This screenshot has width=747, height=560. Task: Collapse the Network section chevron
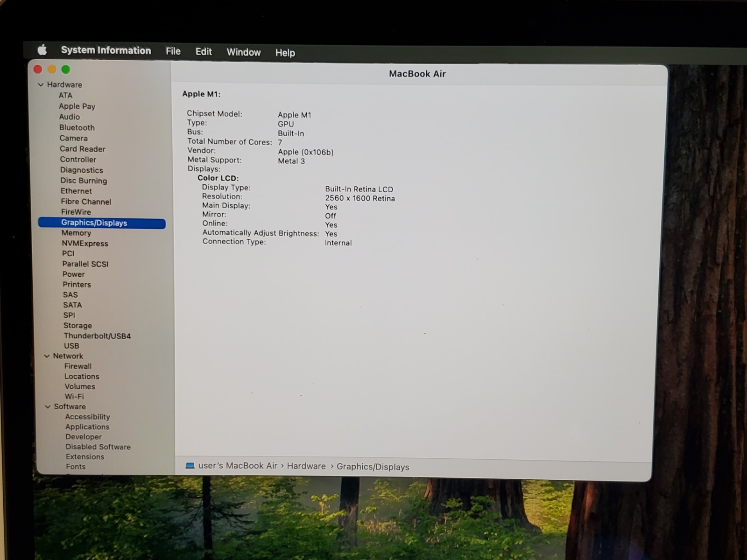click(x=47, y=356)
